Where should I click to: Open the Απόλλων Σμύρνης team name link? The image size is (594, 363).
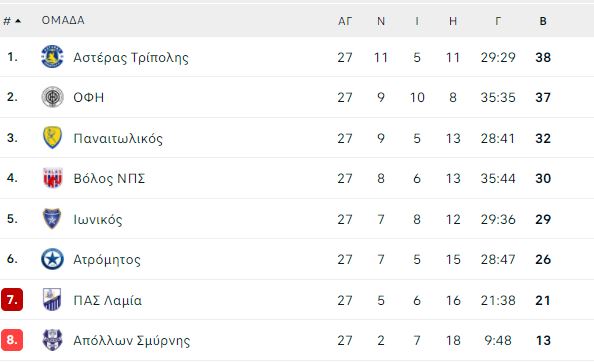131,341
